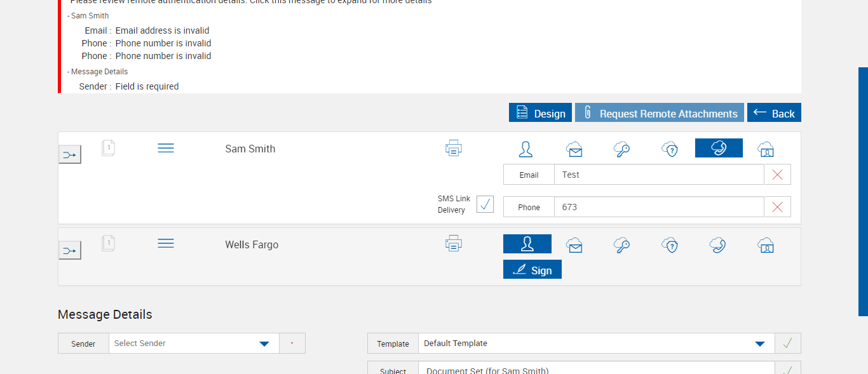Screen dimensions: 868x374
Task: Open hamburger menu beside Sam Smith
Action: click(166, 148)
